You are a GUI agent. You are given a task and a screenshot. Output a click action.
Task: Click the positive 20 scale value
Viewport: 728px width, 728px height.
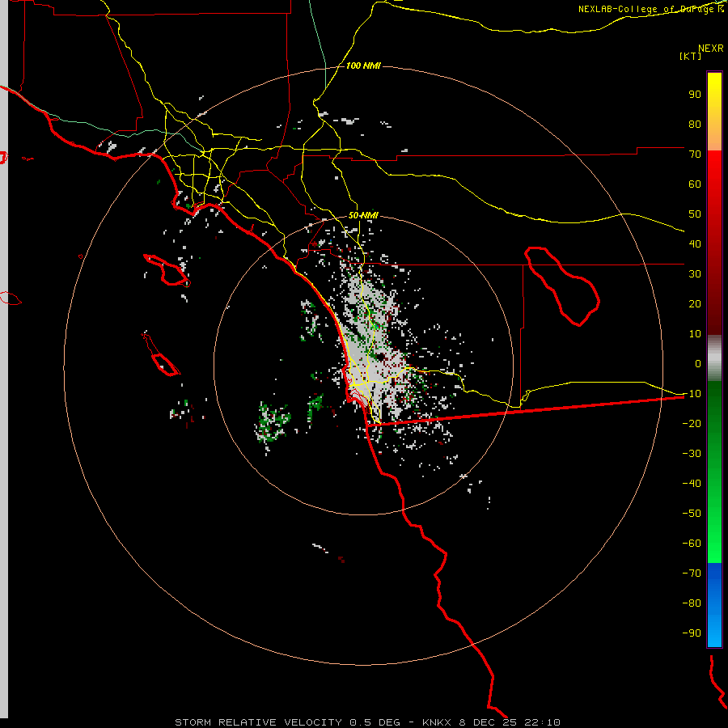(x=695, y=303)
